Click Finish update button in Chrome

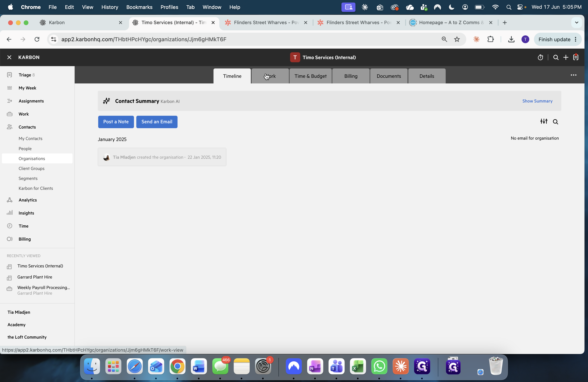pyautogui.click(x=558, y=39)
